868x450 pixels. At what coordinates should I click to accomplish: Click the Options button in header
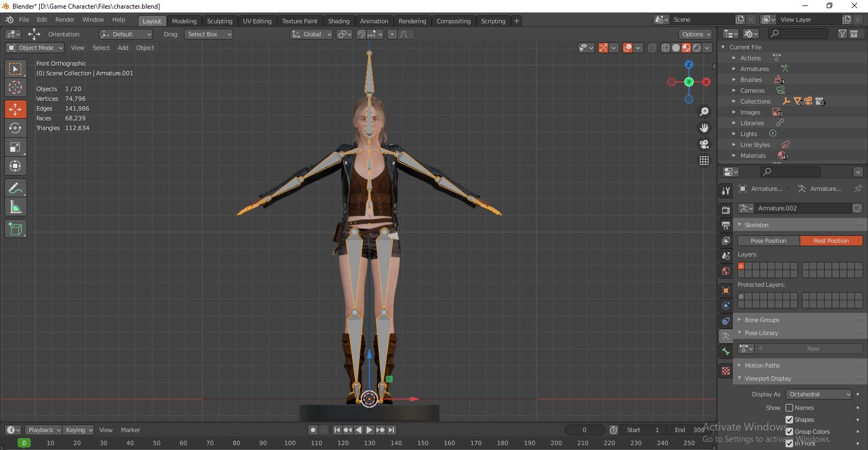point(696,34)
